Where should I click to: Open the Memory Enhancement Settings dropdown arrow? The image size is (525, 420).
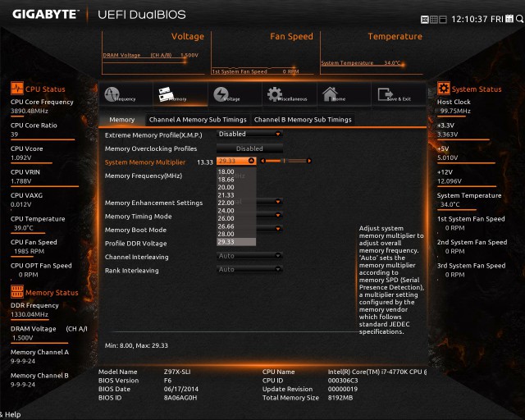click(278, 202)
